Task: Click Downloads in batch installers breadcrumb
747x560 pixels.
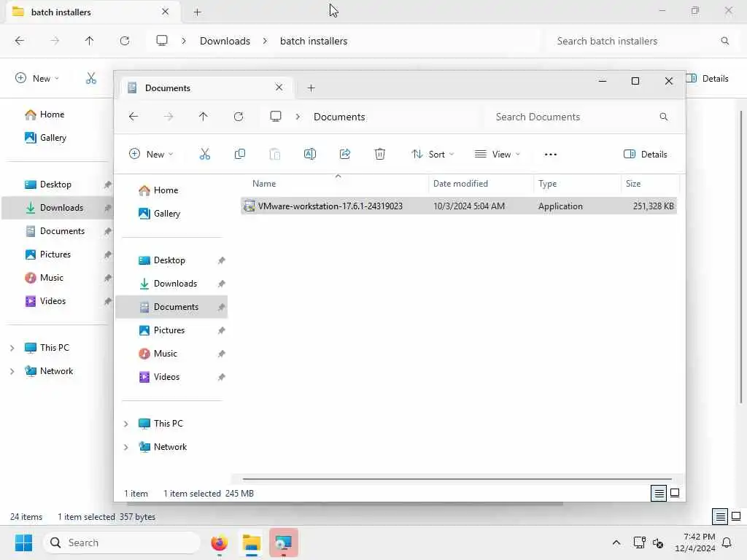Action: click(225, 41)
